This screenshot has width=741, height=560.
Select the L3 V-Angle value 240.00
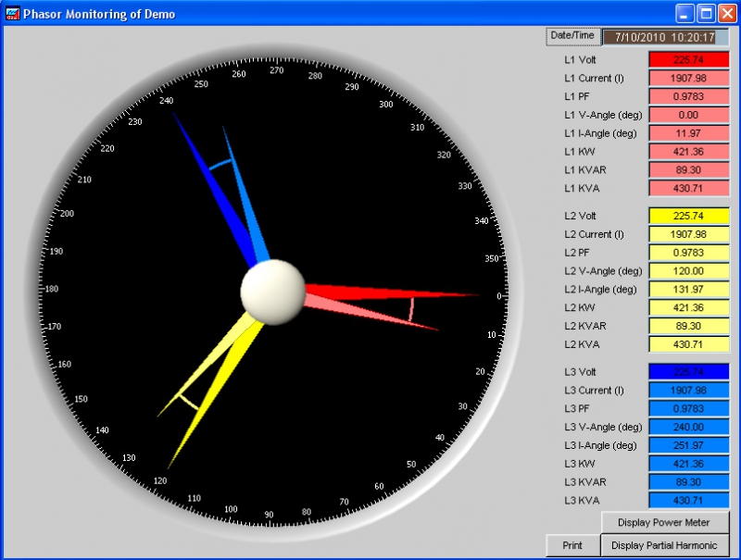point(688,428)
